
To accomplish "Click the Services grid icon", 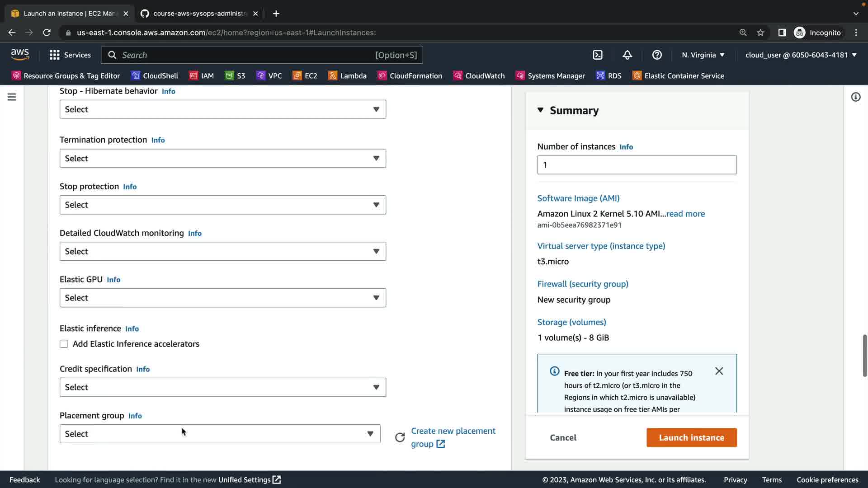I will click(55, 55).
